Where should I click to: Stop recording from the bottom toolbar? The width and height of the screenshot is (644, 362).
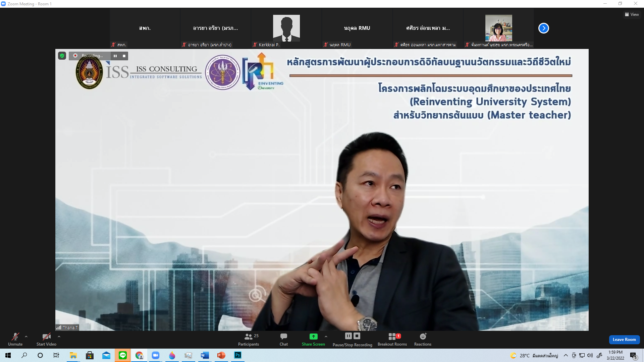(x=357, y=336)
